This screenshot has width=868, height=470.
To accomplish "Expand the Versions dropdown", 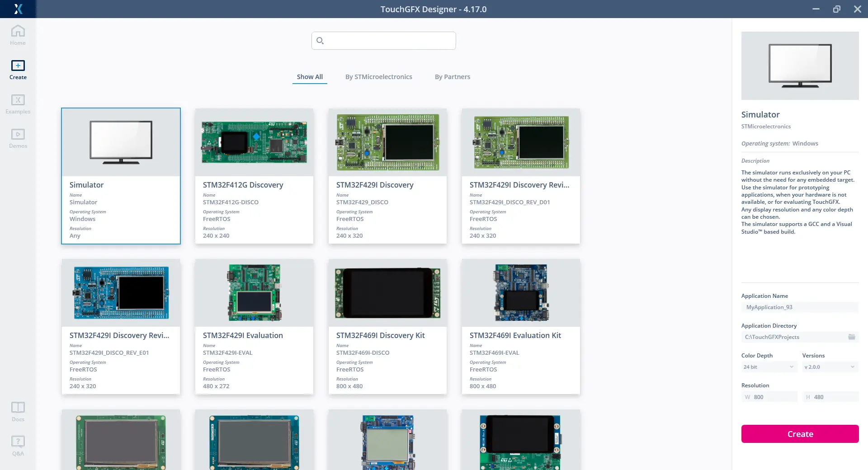I will point(830,367).
